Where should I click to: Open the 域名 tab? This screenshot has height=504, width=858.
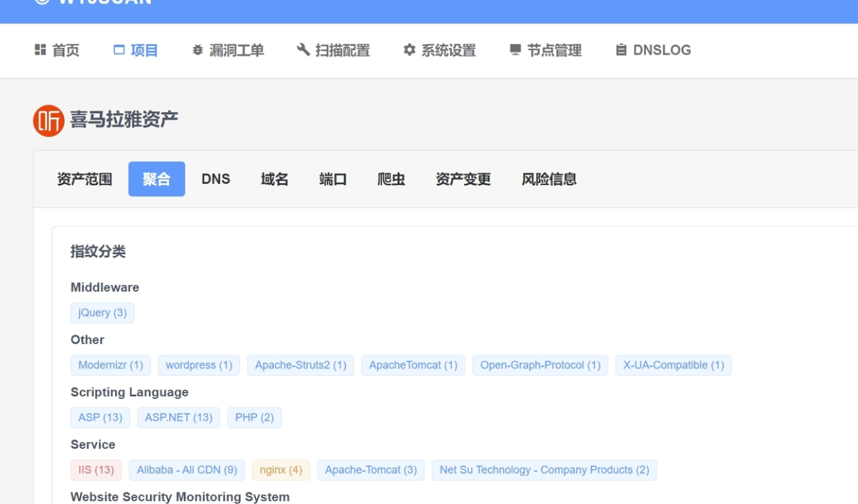point(275,179)
